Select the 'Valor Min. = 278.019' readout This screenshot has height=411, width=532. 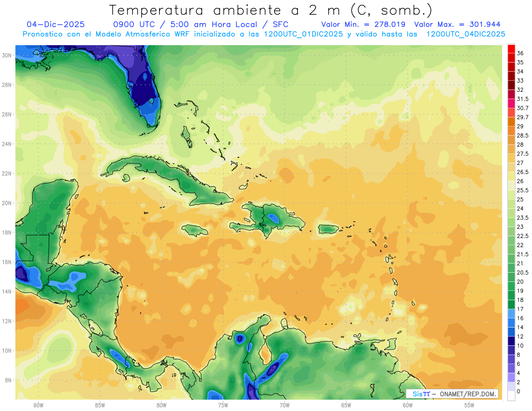click(x=363, y=24)
